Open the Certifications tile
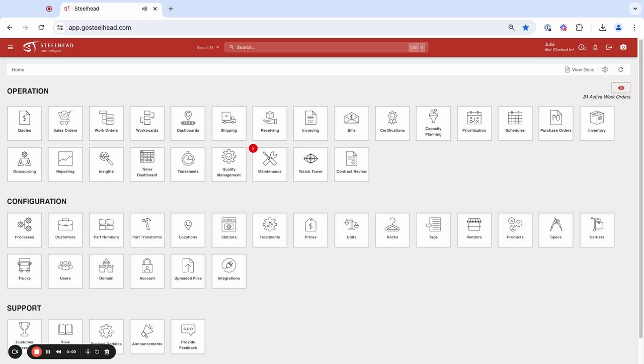This screenshot has width=644, height=364. [x=392, y=123]
